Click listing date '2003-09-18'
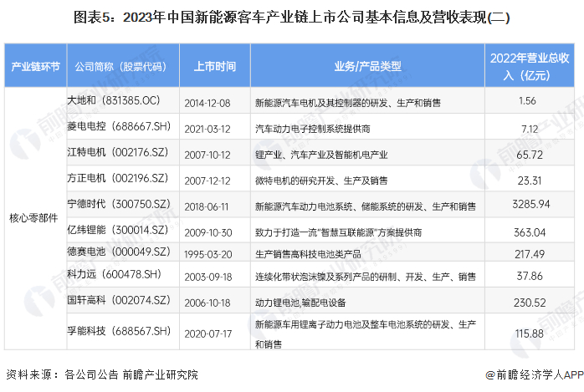The image size is (584, 392). [208, 277]
